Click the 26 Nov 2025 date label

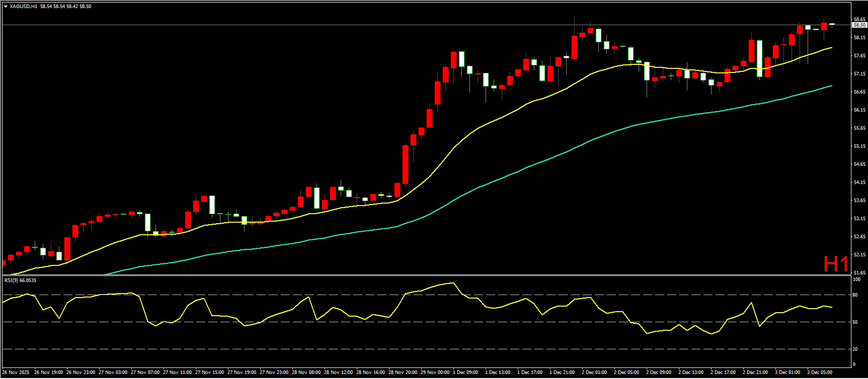click(16, 372)
